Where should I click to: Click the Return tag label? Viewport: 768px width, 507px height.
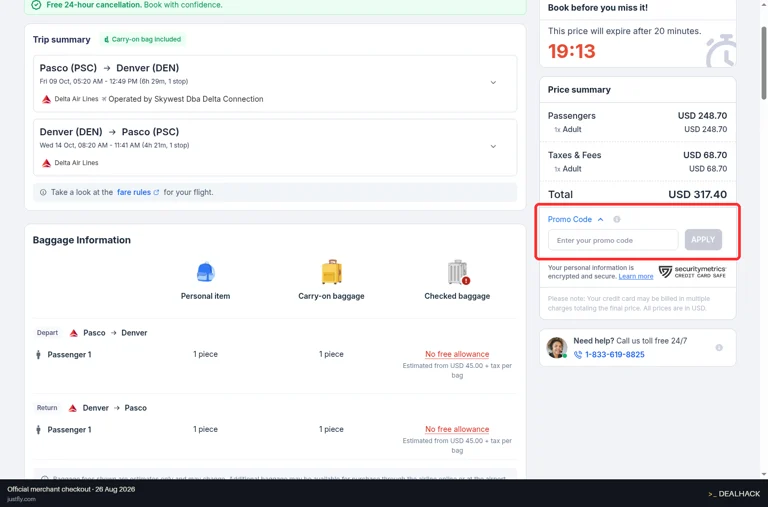click(47, 408)
